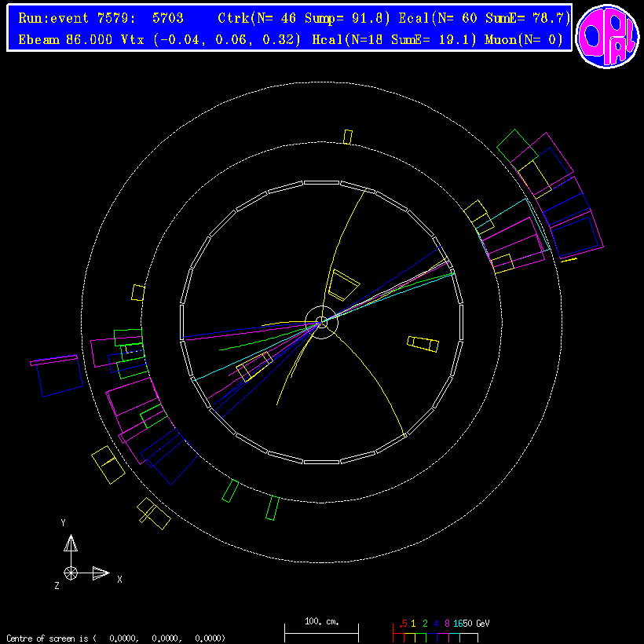Click the Z axis circle symbol
Viewport: 644px width, 644px height.
71,573
